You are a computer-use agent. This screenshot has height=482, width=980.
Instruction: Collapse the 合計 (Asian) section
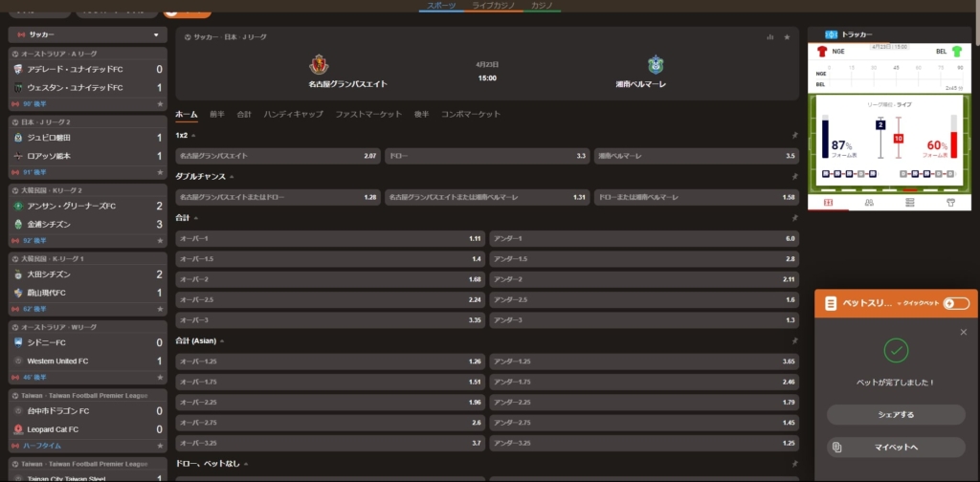(222, 341)
